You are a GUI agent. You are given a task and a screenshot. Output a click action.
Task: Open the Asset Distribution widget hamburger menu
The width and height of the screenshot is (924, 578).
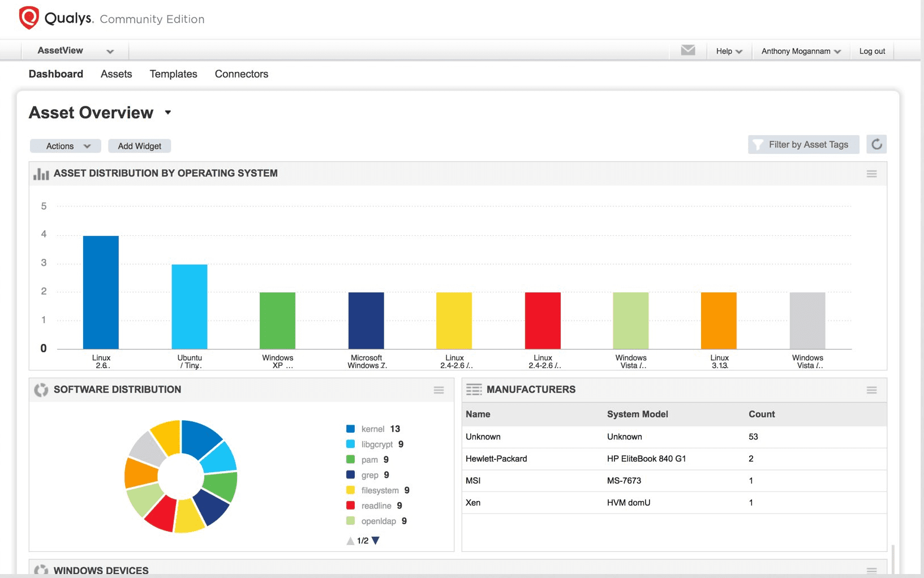871,174
